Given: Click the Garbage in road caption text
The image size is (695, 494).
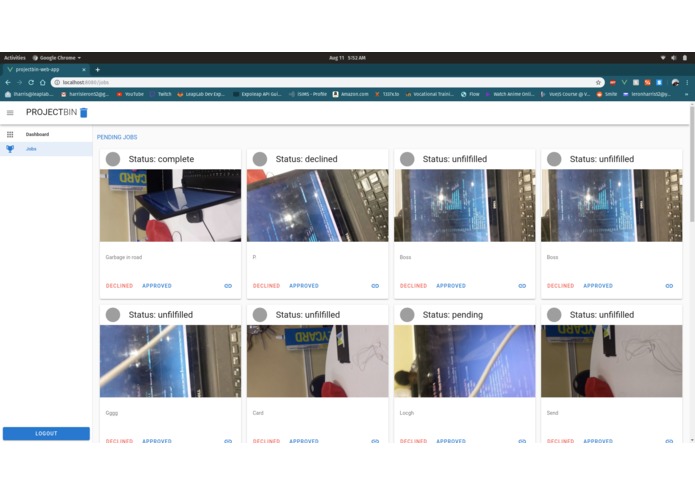Looking at the screenshot, I should point(124,257).
